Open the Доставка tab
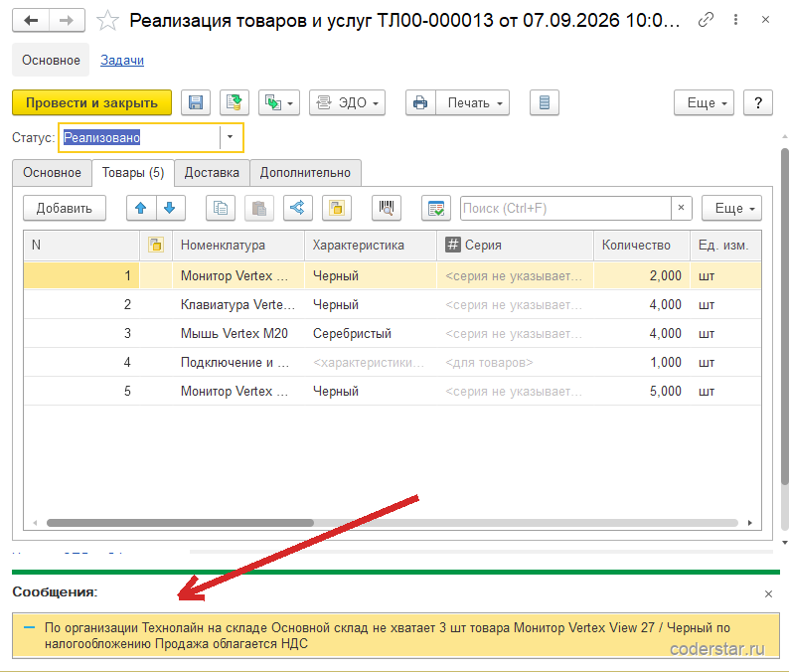Viewport: 789px width, 672px height. click(212, 173)
